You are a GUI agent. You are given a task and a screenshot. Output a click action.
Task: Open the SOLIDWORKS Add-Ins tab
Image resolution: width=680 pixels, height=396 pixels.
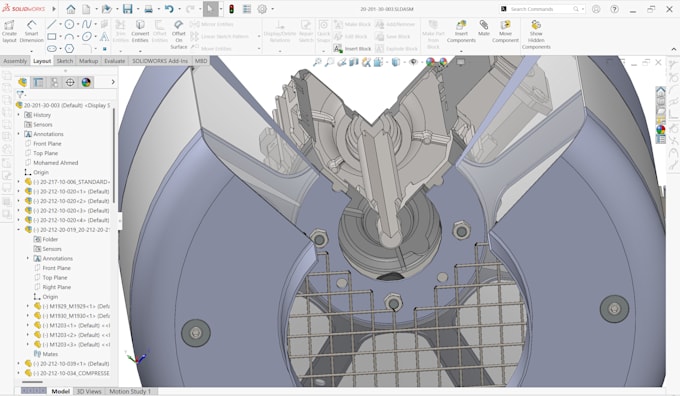(160, 61)
